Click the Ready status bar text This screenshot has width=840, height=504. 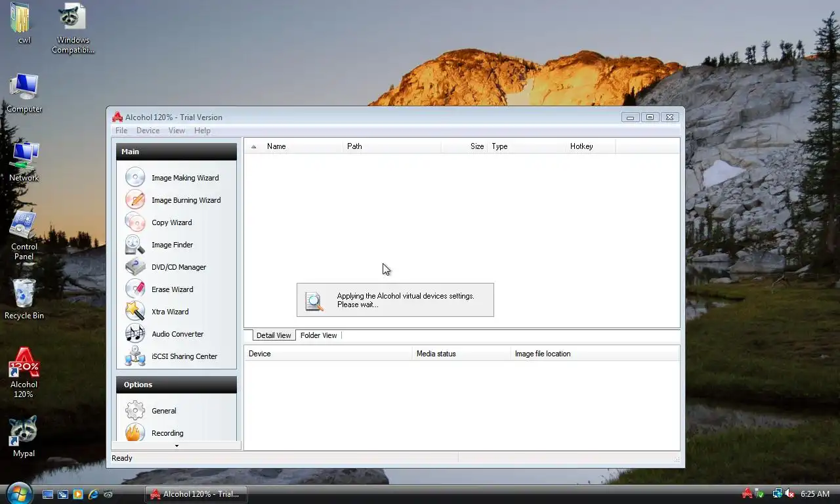(x=122, y=458)
